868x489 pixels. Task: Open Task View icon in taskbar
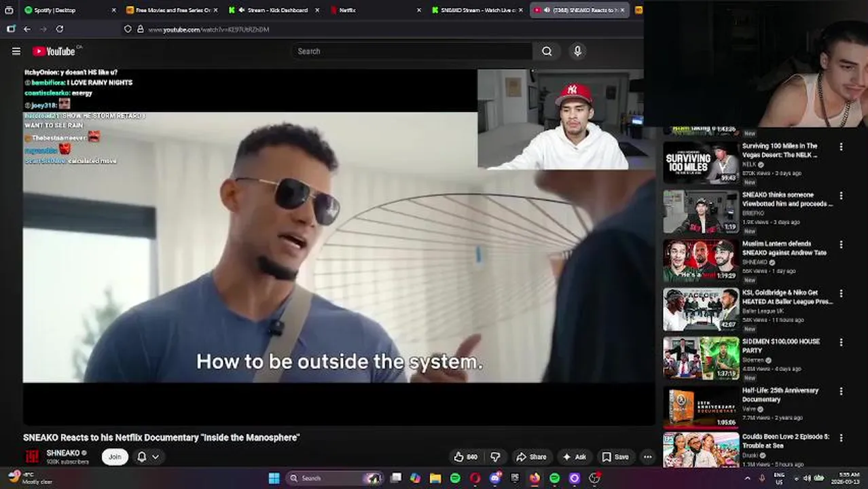click(x=396, y=478)
